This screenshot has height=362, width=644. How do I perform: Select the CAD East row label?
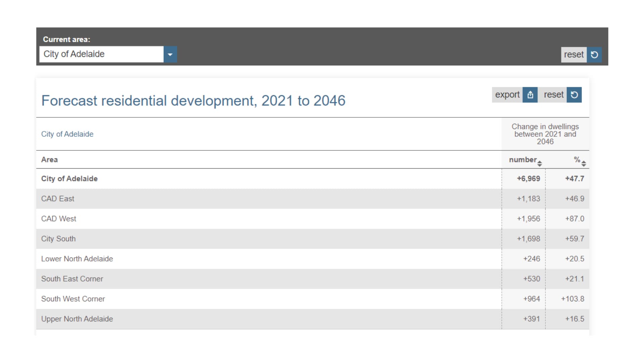coord(58,199)
